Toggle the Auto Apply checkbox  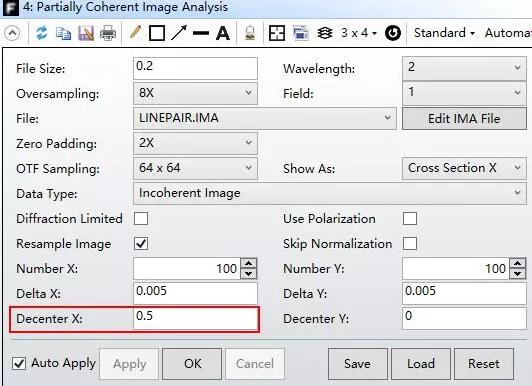[x=19, y=363]
